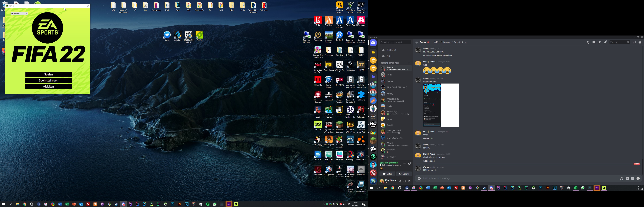Open the emoji picker in message bar
The image size is (644, 207).
tap(638, 178)
